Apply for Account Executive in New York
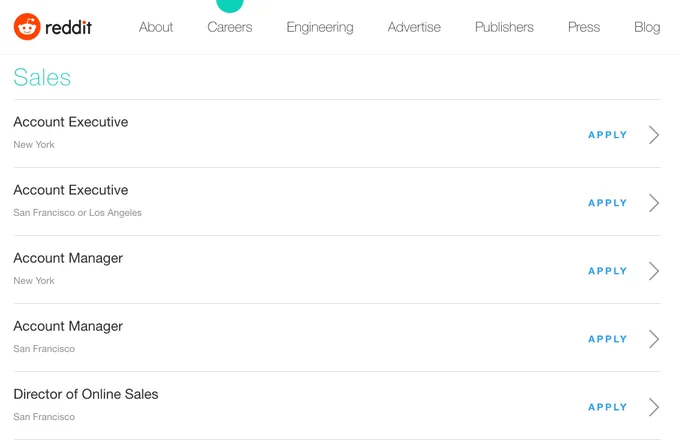 pyautogui.click(x=608, y=135)
